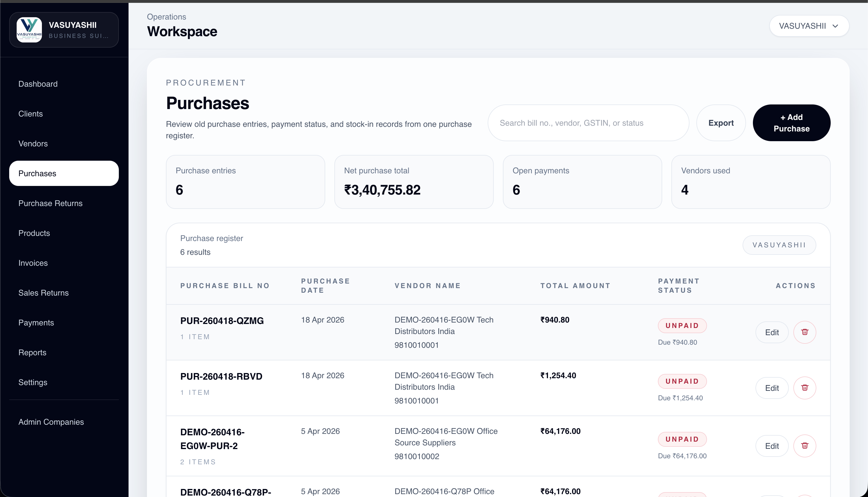This screenshot has width=868, height=497.
Task: Click bill number PUR-260418-RBVD
Action: [x=221, y=376]
